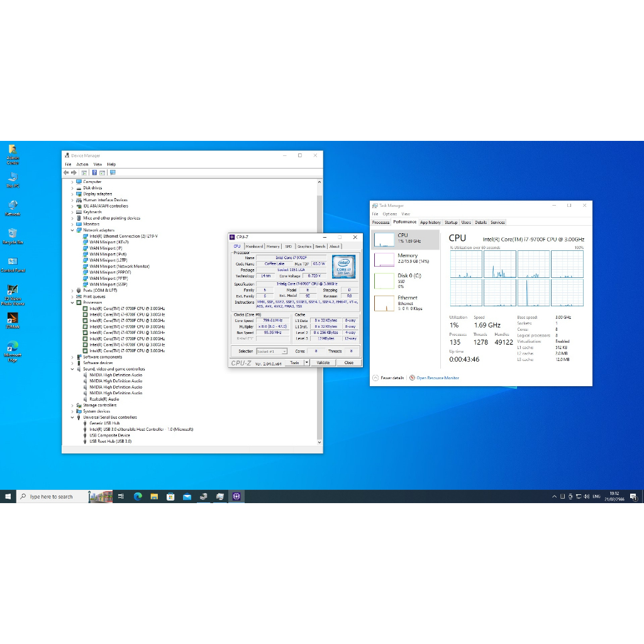This screenshot has width=644, height=644.
Task: Click the Validate button in CPU-Z
Action: point(323,363)
